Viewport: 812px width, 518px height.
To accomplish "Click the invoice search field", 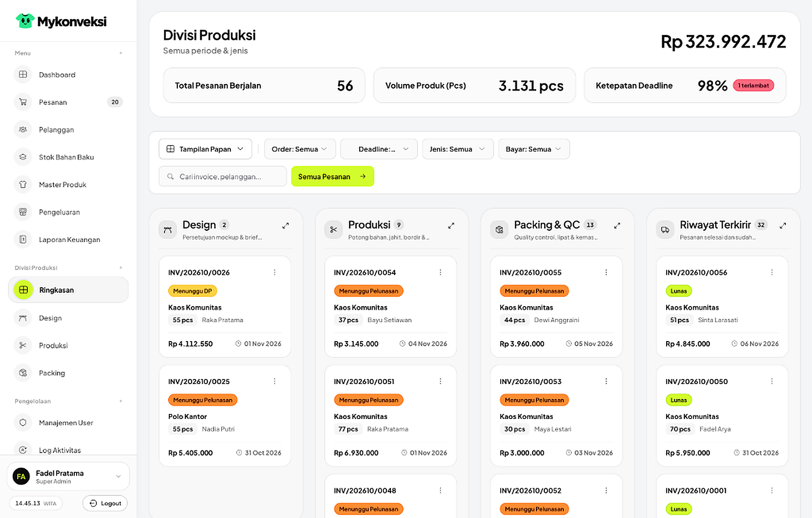I will click(x=222, y=177).
